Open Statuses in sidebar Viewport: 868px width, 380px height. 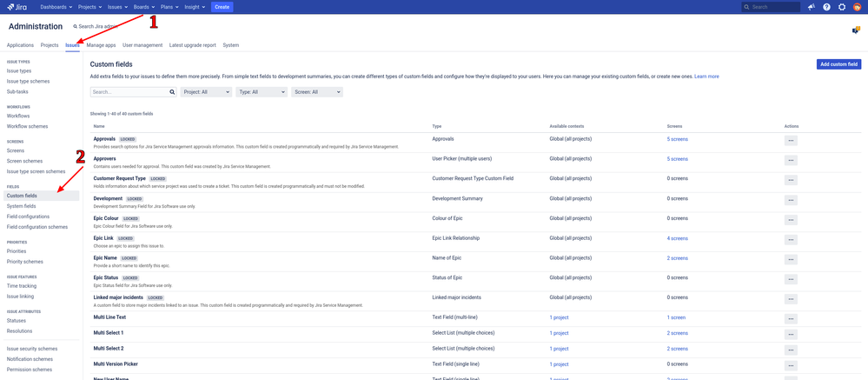[16, 321]
